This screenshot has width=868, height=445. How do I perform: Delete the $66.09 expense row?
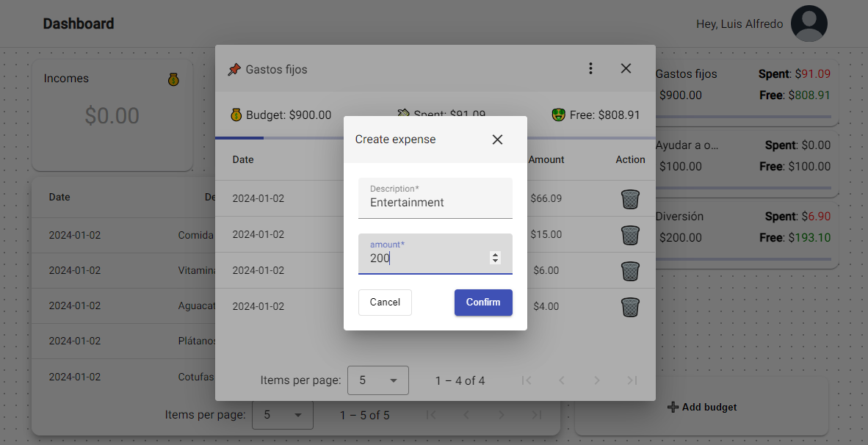point(630,199)
